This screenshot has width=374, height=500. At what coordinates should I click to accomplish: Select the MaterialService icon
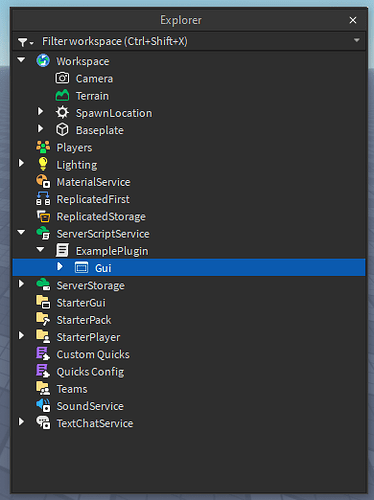tap(43, 182)
